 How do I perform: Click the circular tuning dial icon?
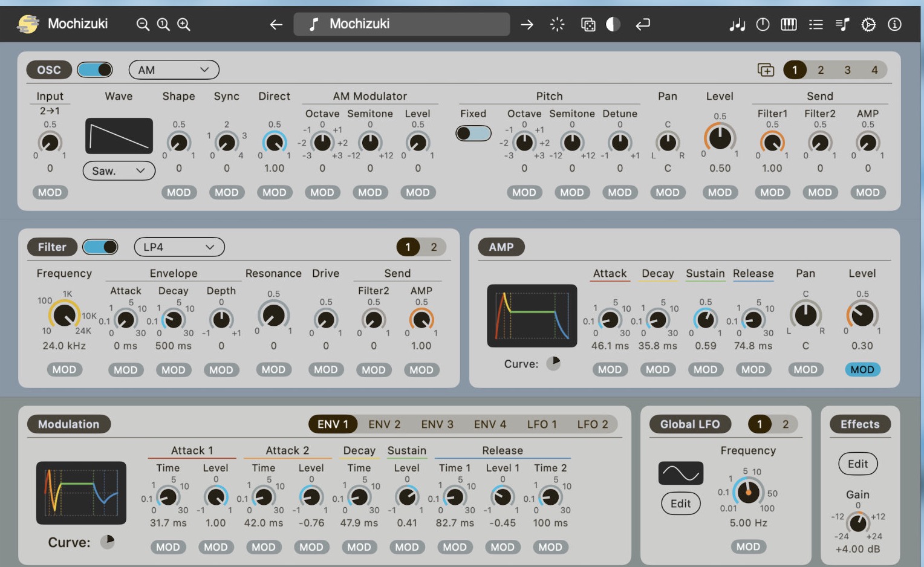click(x=763, y=24)
